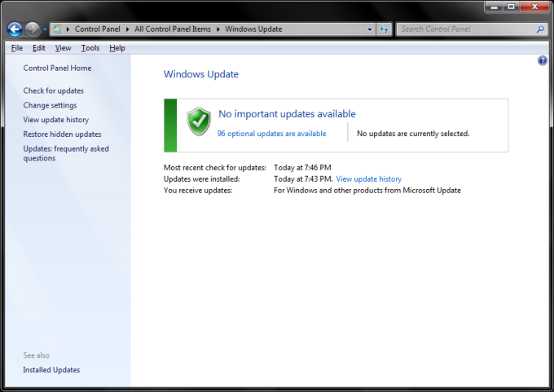The height and width of the screenshot is (392, 554).
Task: Open View update history in left sidebar
Action: tap(56, 120)
